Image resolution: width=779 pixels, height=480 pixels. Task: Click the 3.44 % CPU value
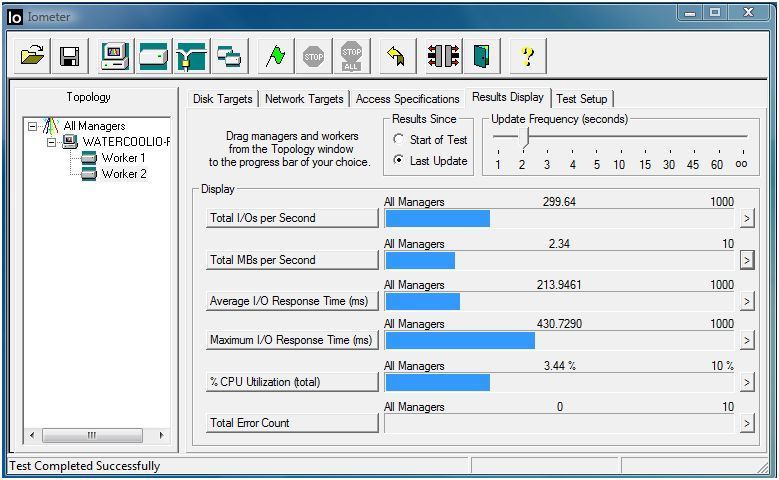[560, 366]
